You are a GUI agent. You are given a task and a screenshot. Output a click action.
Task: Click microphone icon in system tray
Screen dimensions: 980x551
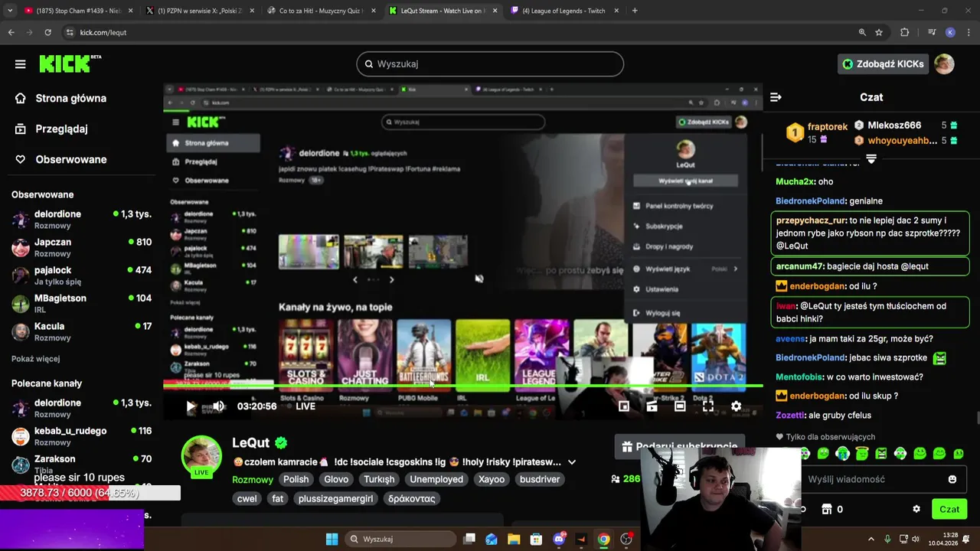pyautogui.click(x=887, y=539)
